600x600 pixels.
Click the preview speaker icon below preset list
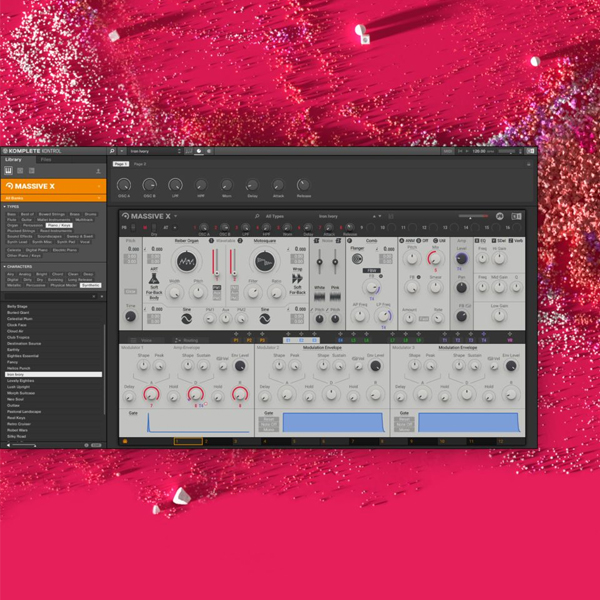(8, 445)
